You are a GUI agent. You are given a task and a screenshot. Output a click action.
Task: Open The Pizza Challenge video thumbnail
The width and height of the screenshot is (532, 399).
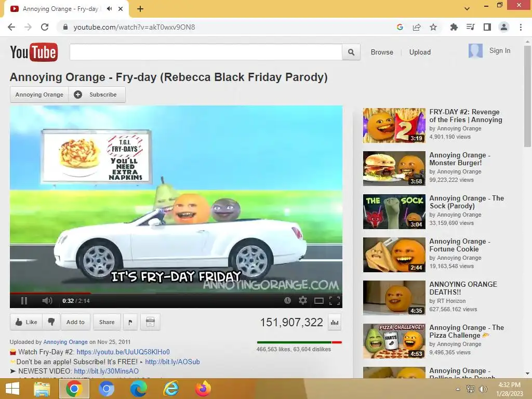click(394, 341)
